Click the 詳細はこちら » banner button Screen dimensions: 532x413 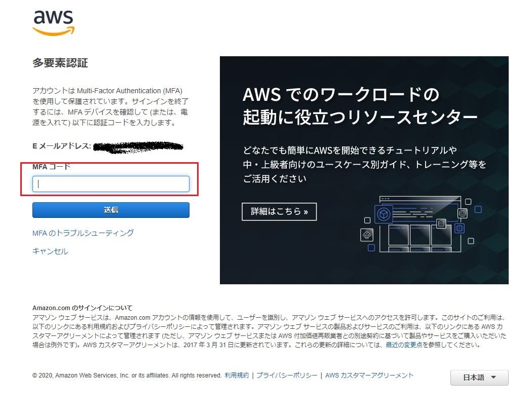click(279, 212)
